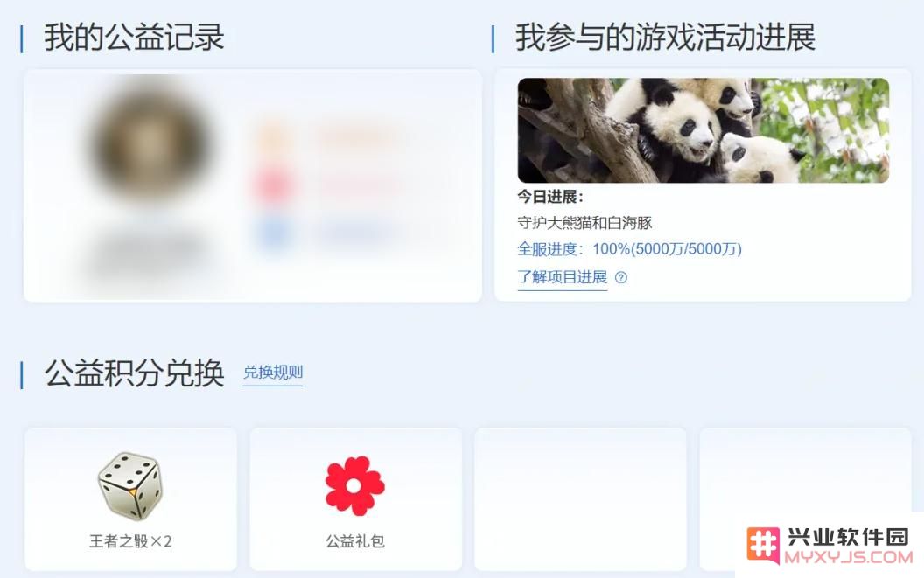Click the blurred red icon in record card
The image size is (924, 578).
pyautogui.click(x=273, y=186)
